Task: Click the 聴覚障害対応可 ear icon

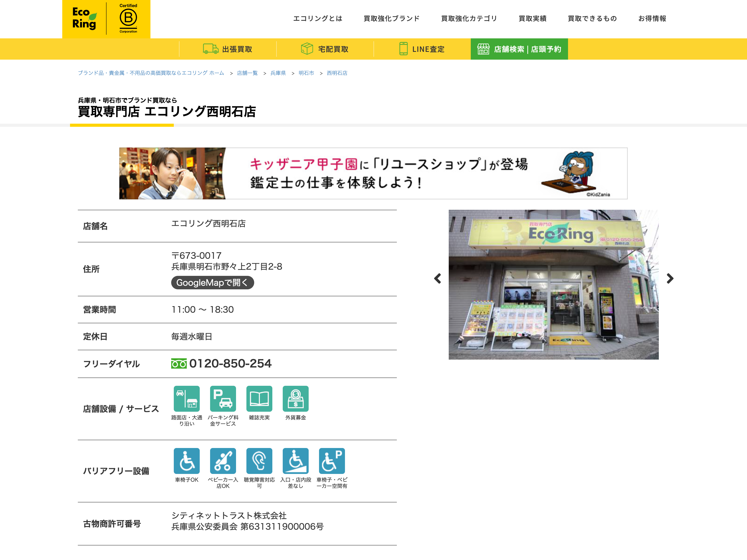Action: tap(259, 461)
